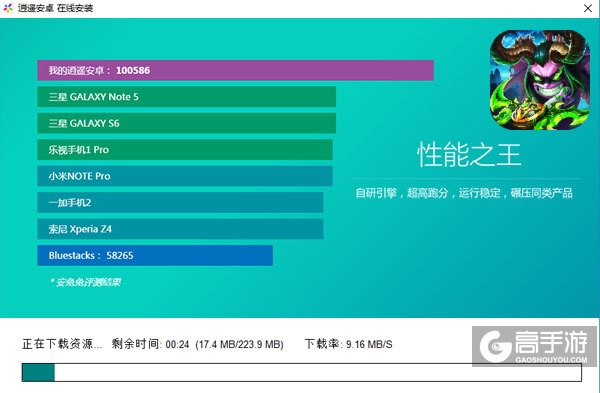Image resolution: width=600 pixels, height=393 pixels.
Task: Select the Bluestacks 58265 bar
Action: tap(155, 255)
